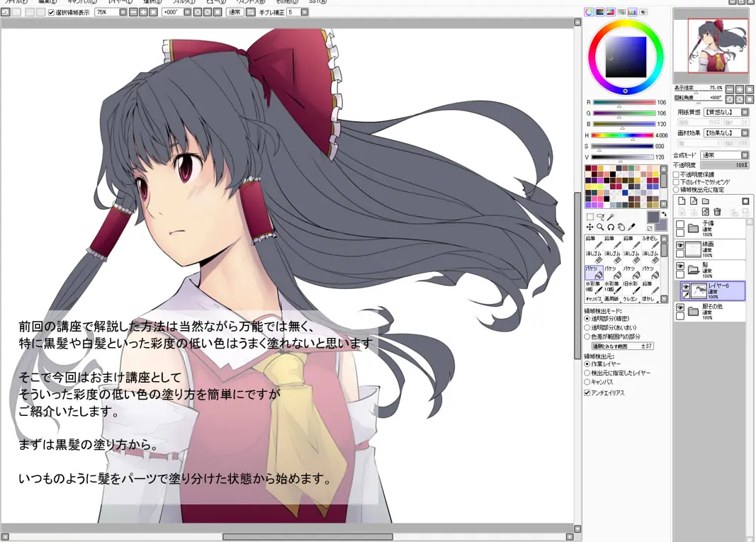
Task: Enable 不透明度保護 checkbox
Action: tap(676, 174)
